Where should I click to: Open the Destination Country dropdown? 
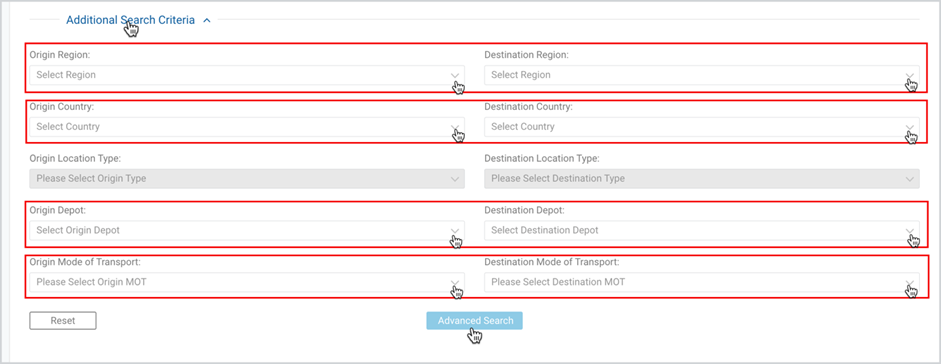pos(702,127)
